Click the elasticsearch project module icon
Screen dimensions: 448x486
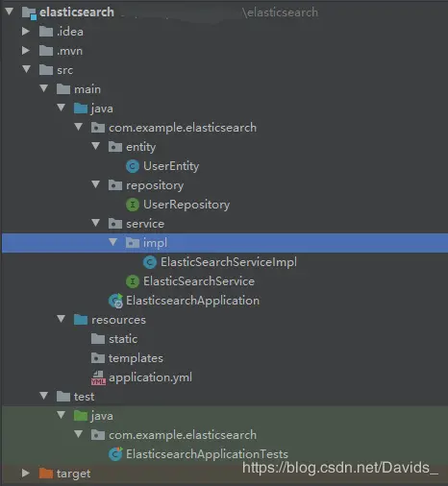(x=29, y=12)
